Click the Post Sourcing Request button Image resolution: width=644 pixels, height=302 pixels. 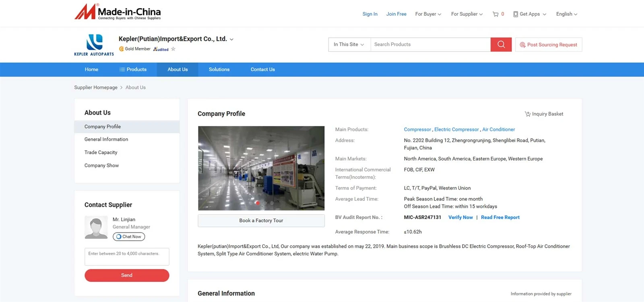tap(549, 45)
